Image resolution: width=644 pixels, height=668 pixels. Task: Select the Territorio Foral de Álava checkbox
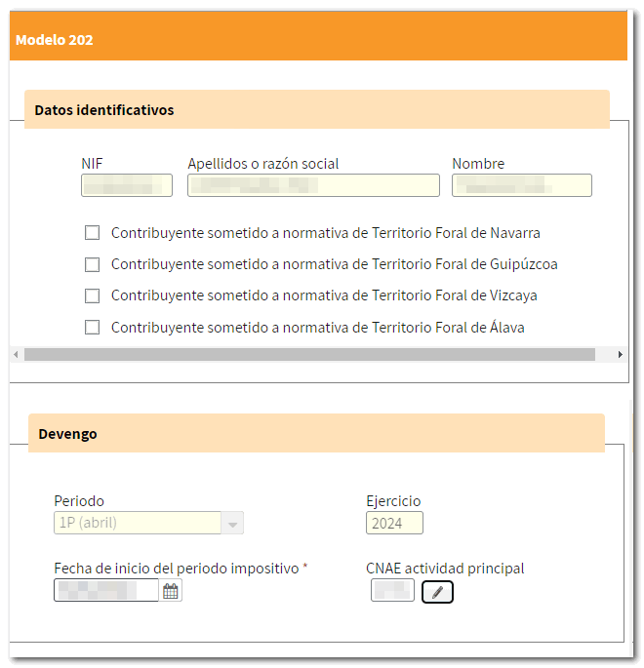(x=92, y=328)
